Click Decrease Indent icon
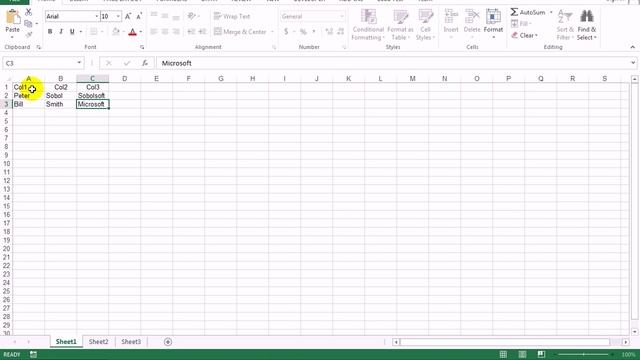This screenshot has height=360, width=640. [191, 31]
